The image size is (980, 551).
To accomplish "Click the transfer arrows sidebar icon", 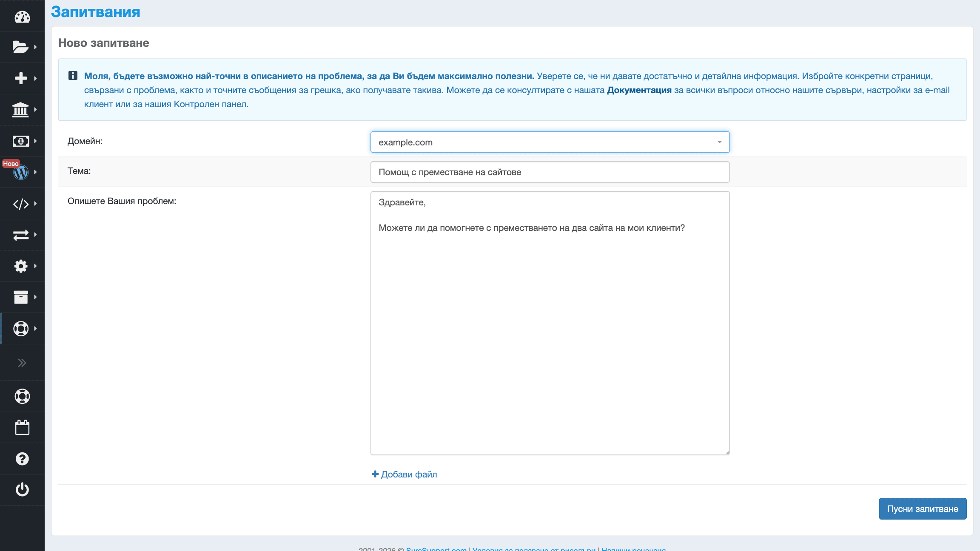I will click(x=21, y=235).
